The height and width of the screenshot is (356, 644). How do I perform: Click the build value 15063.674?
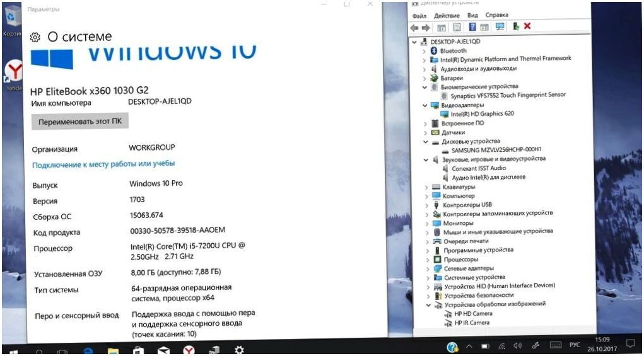(x=146, y=215)
